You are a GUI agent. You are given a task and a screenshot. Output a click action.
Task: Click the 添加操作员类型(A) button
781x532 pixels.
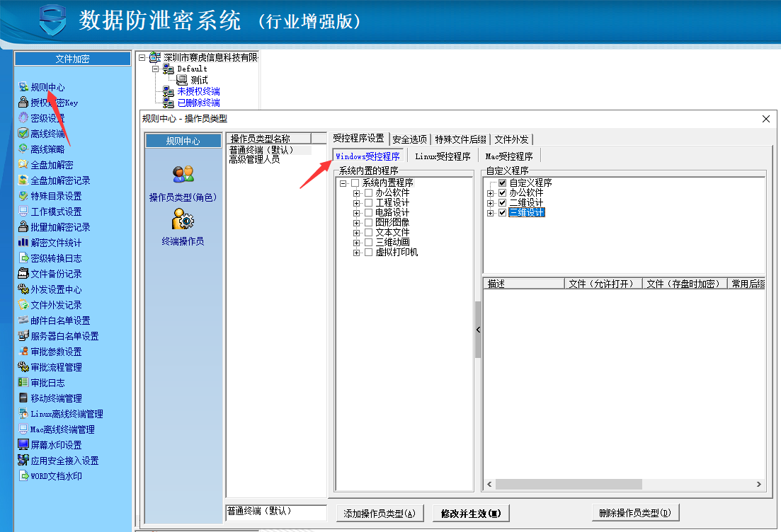[380, 514]
